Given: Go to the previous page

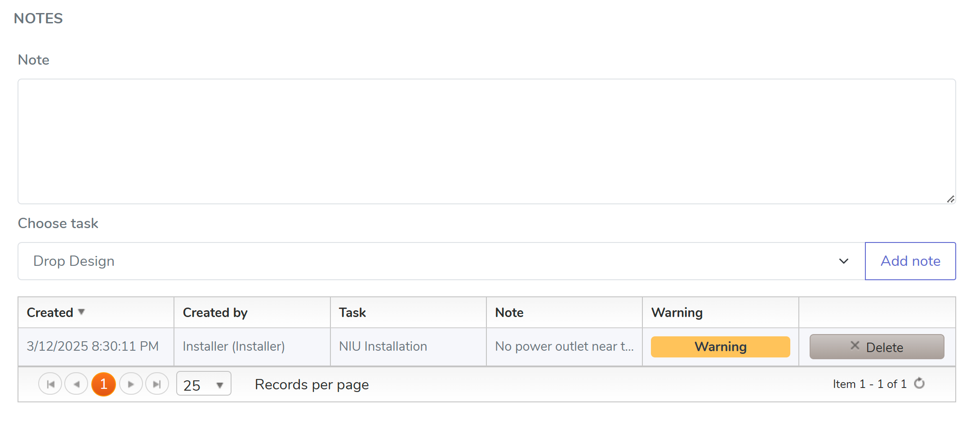Looking at the screenshot, I should [76, 384].
